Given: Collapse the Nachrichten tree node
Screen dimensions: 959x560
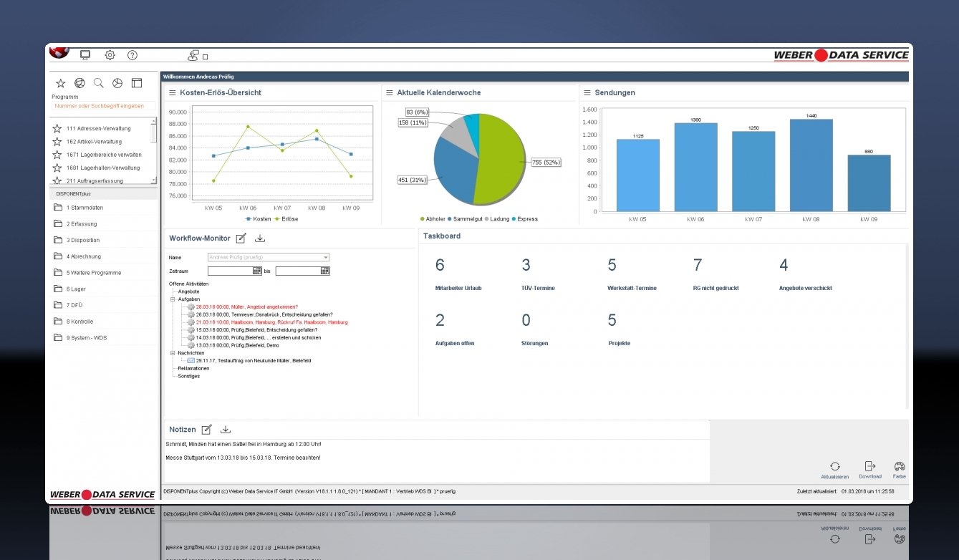Looking at the screenshot, I should point(173,353).
